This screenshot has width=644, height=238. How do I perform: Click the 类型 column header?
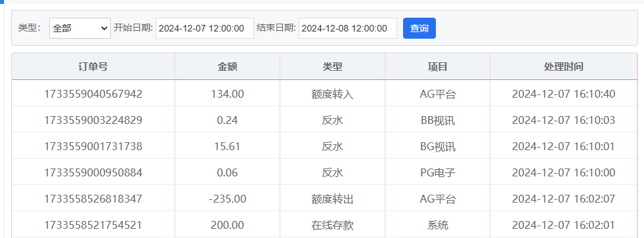click(x=333, y=66)
